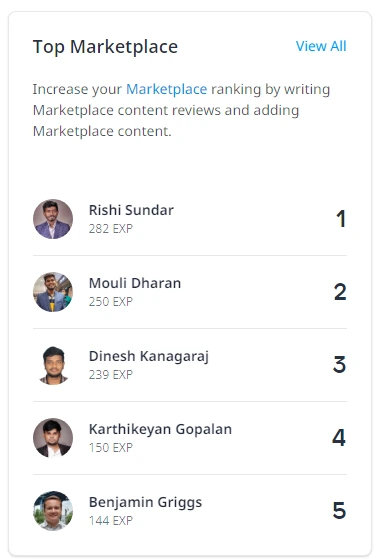Click the rank number 1
This screenshot has width=382, height=559.
click(x=341, y=219)
